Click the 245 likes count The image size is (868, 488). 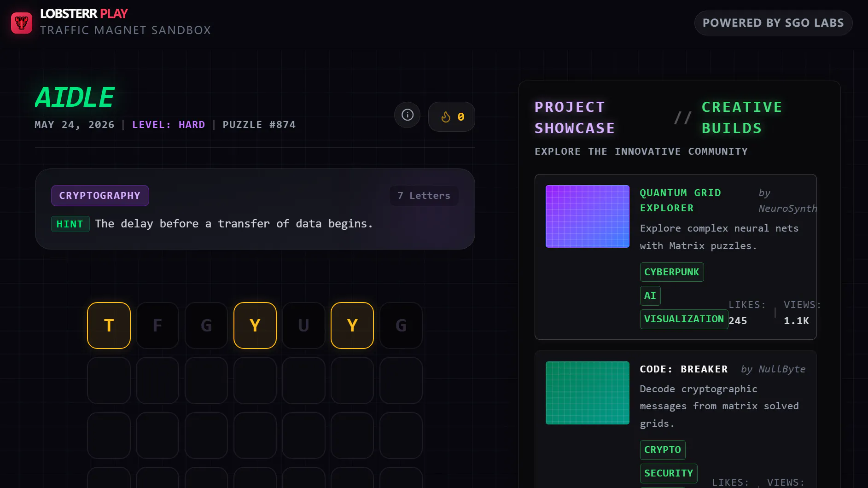point(738,321)
